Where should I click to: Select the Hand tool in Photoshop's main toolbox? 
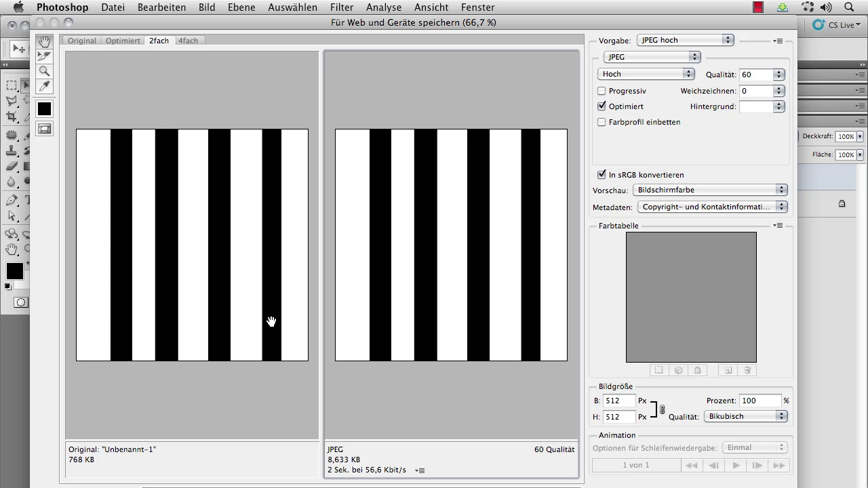coord(12,249)
